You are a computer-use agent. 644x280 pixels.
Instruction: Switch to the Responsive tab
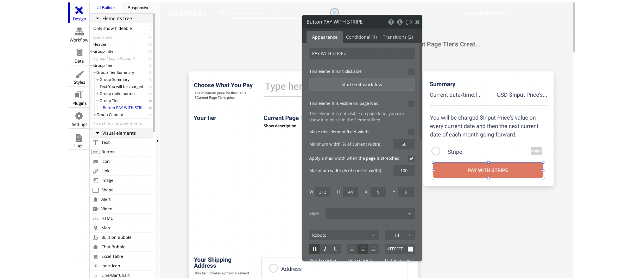[138, 8]
